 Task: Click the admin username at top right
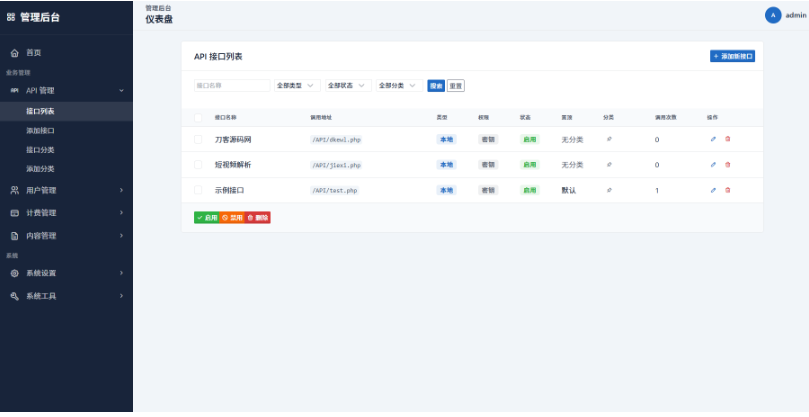pos(796,15)
